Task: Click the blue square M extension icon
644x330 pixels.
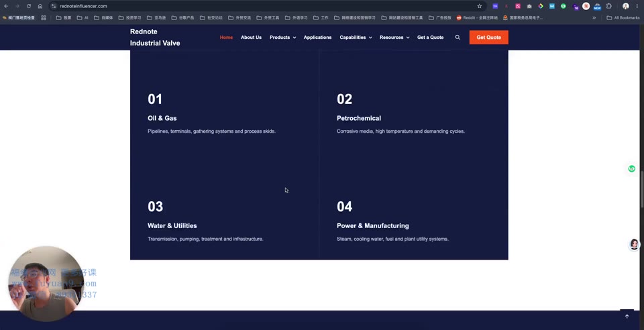Action: point(552,6)
